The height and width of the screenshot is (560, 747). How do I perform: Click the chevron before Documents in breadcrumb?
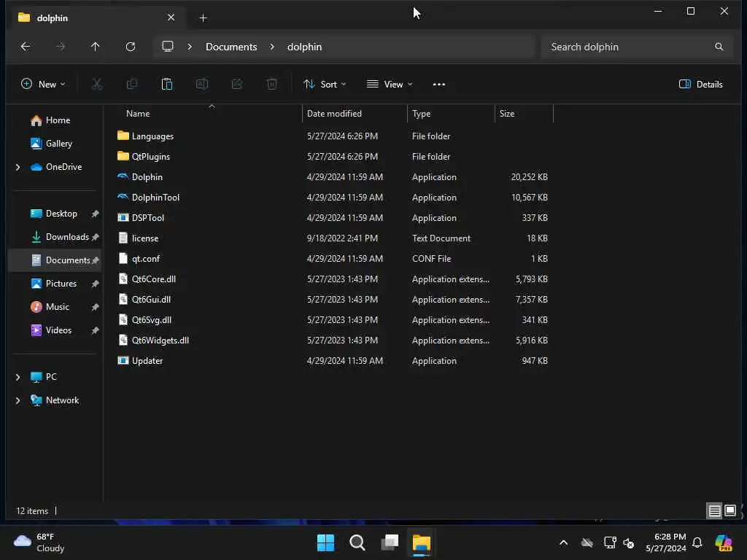pyautogui.click(x=190, y=47)
